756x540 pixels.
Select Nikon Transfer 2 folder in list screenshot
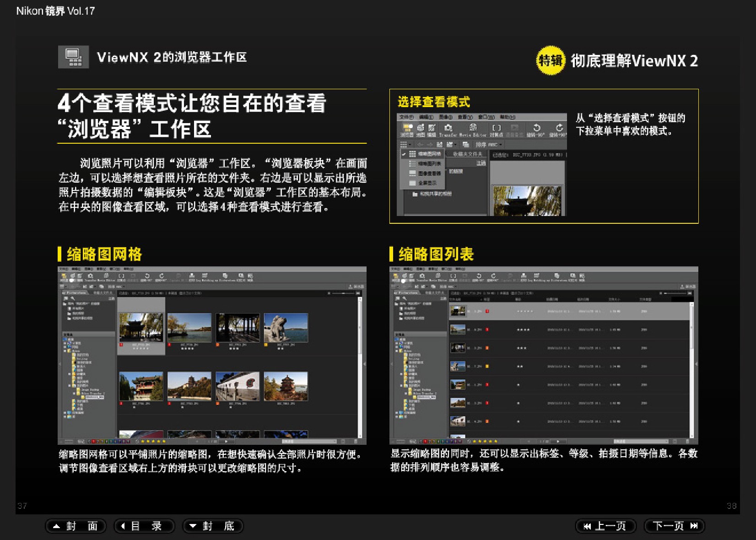point(423,394)
